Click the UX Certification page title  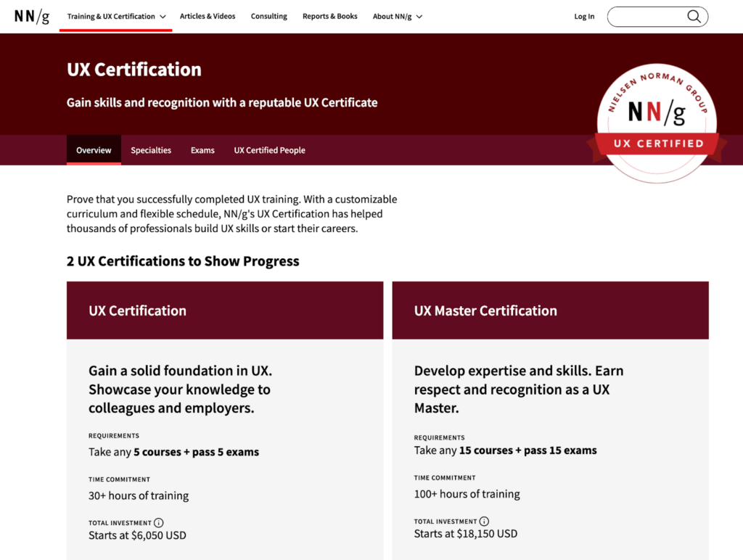click(134, 70)
